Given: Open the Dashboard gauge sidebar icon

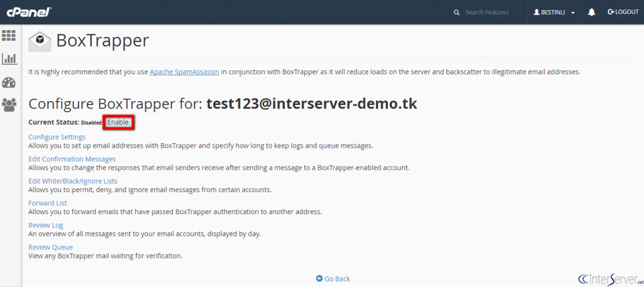Looking at the screenshot, I should click(9, 82).
